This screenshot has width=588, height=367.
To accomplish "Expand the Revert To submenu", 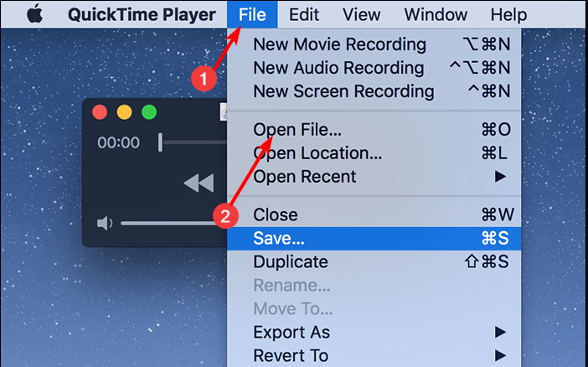I will [x=374, y=355].
